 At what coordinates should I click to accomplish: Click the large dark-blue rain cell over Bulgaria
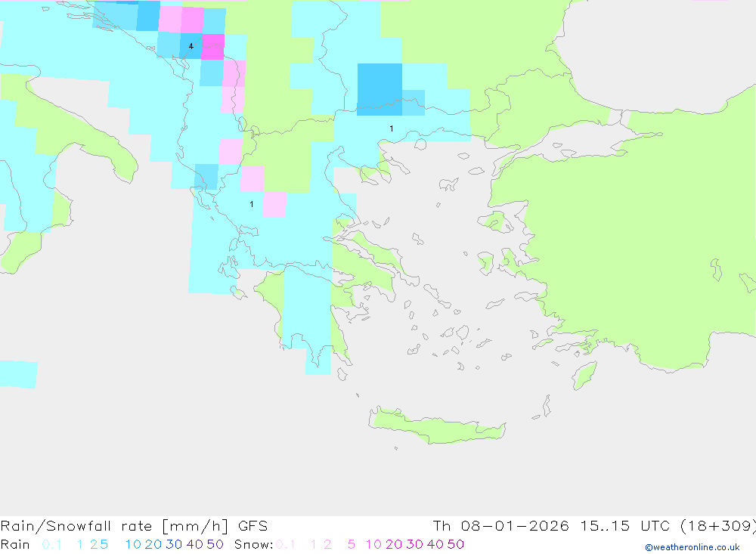[x=380, y=89]
